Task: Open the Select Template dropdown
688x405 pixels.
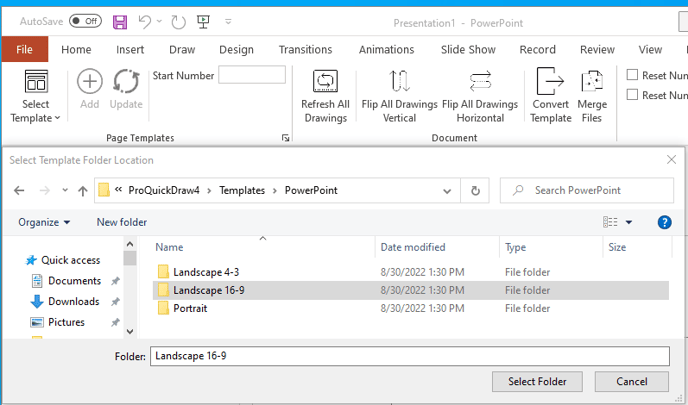Action: 36,96
